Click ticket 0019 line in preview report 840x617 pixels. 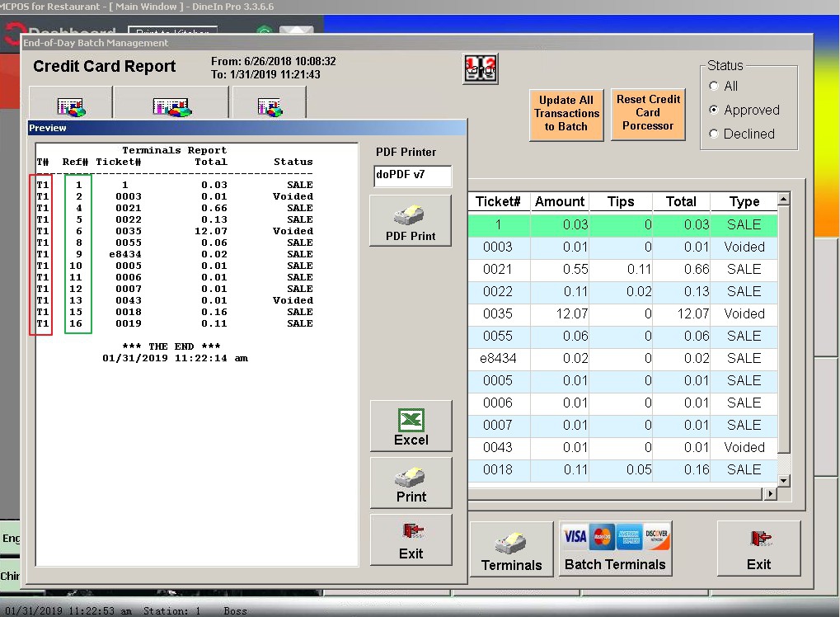[175, 324]
